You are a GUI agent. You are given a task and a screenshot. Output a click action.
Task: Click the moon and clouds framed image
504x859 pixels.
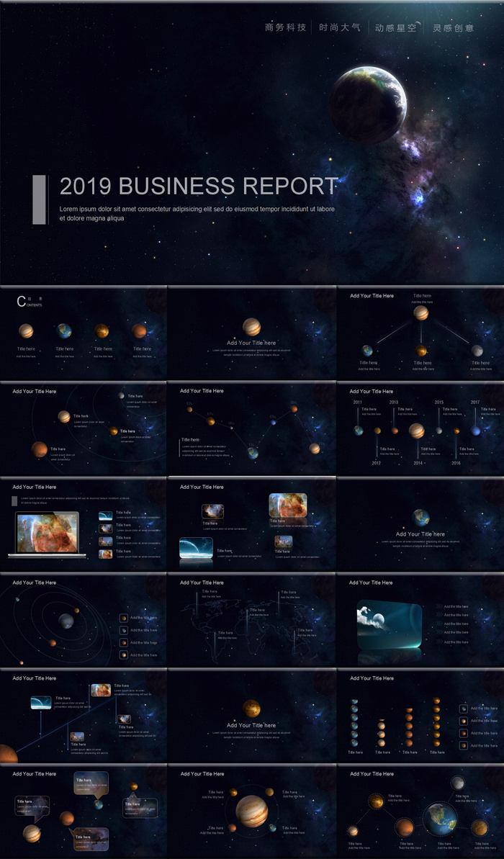click(390, 624)
